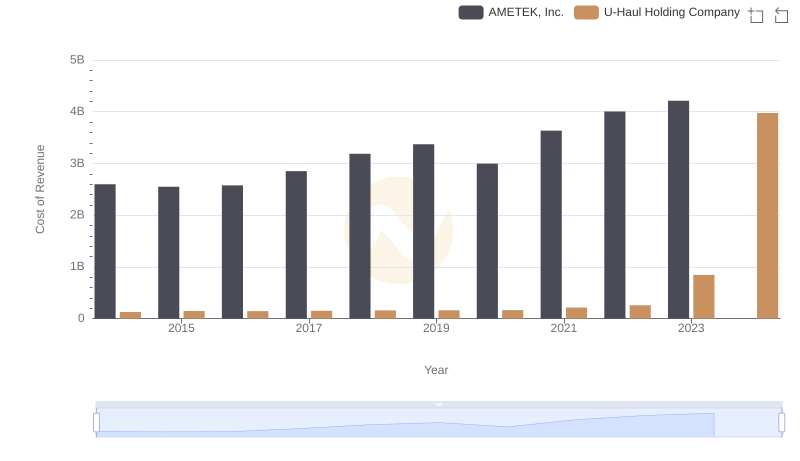Click the AMETEK bar for 2015

(169, 252)
